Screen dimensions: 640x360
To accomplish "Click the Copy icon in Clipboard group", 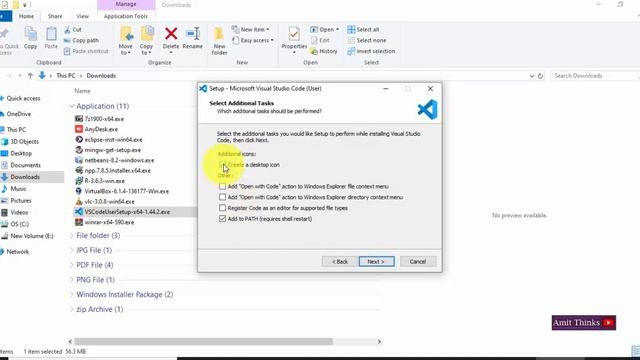I will (31, 38).
